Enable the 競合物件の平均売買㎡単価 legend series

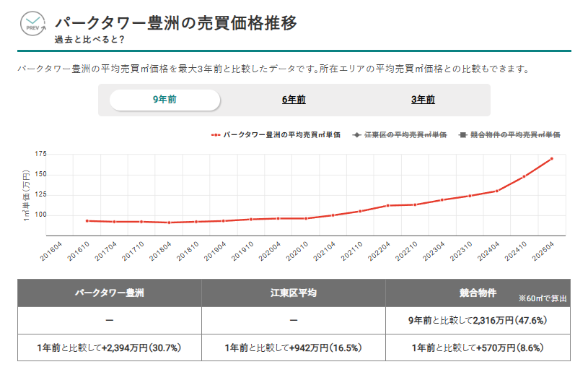(509, 135)
